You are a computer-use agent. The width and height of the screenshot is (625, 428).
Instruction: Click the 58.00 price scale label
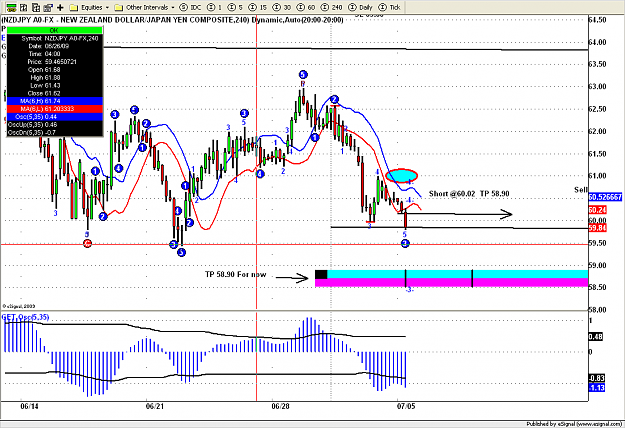[598, 310]
